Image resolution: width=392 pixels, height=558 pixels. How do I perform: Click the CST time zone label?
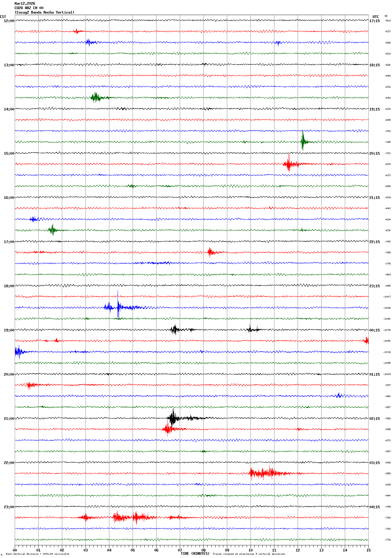click(3, 17)
